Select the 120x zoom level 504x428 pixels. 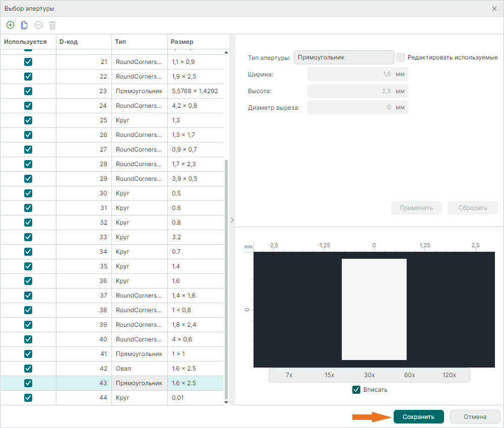point(449,375)
